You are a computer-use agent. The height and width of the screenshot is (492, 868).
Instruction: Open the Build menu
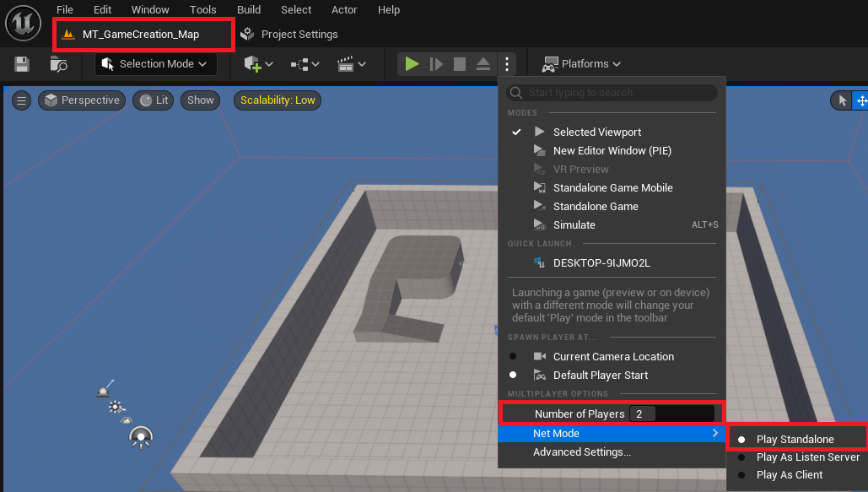point(249,10)
